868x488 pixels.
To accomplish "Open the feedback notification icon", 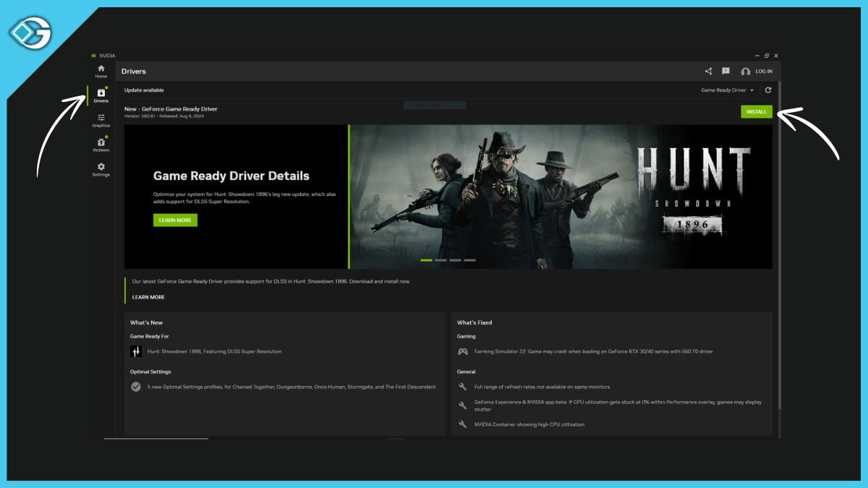I will pyautogui.click(x=726, y=72).
